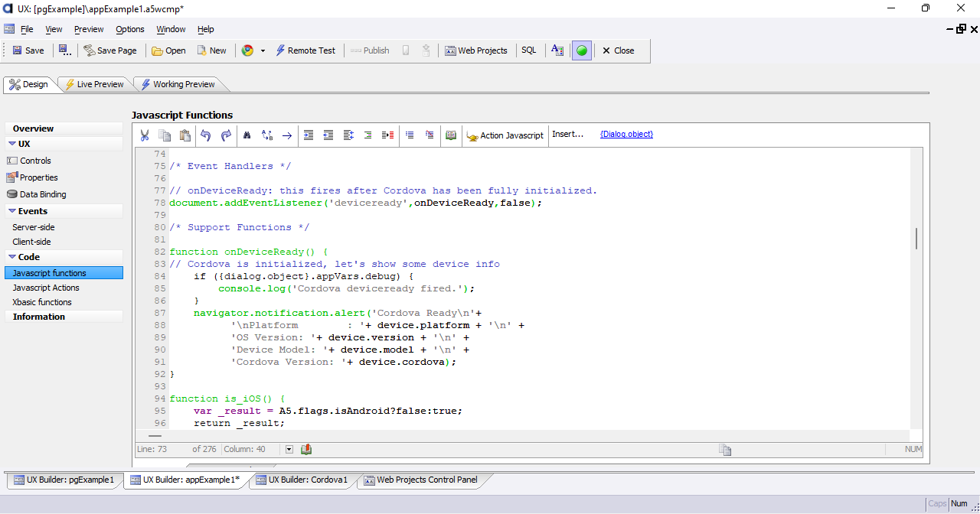The height and width of the screenshot is (514, 980).
Task: Switch to the Live Preview tab
Action: tap(93, 84)
